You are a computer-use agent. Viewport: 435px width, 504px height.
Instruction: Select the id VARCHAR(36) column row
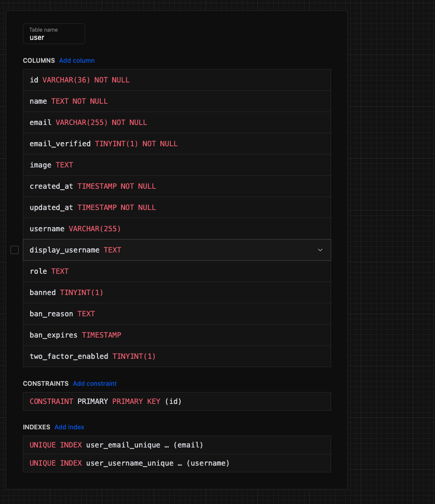(x=176, y=80)
